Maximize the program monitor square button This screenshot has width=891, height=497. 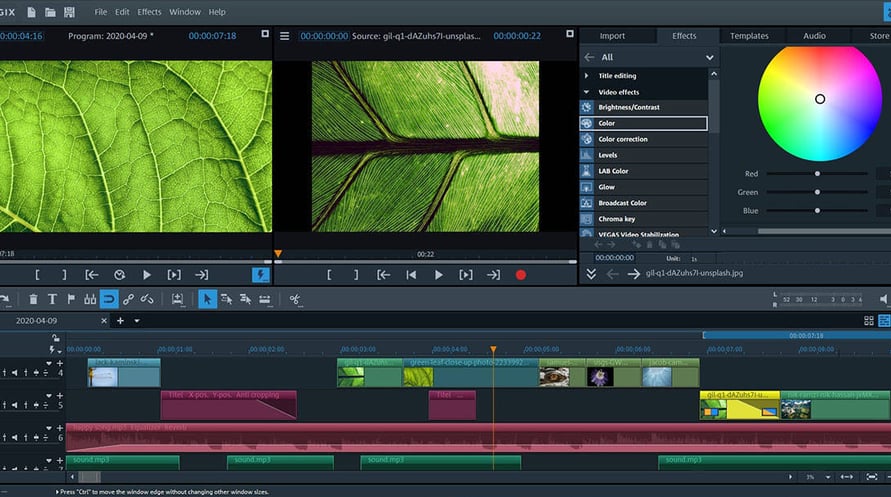(265, 34)
